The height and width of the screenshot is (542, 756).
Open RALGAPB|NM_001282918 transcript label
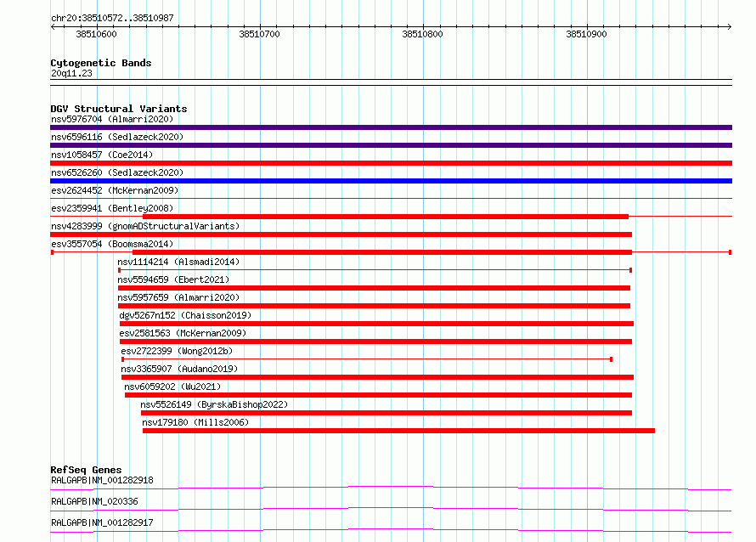[x=102, y=480]
